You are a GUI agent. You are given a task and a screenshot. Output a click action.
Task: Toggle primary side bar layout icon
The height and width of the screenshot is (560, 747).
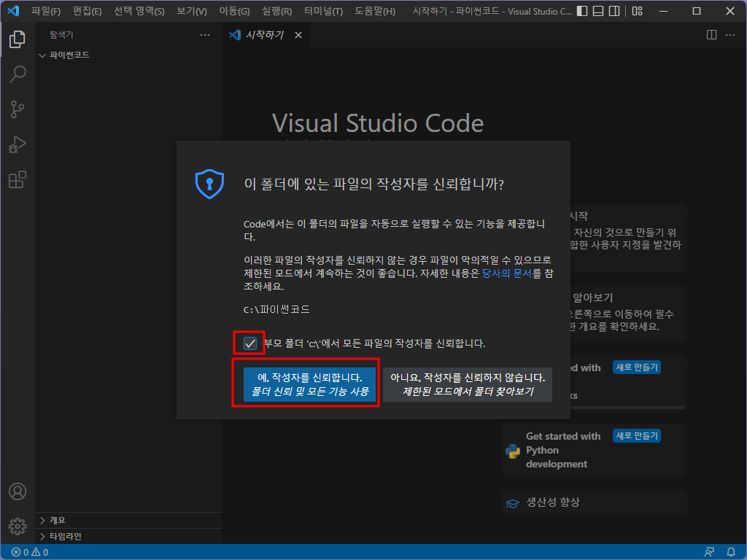click(581, 11)
